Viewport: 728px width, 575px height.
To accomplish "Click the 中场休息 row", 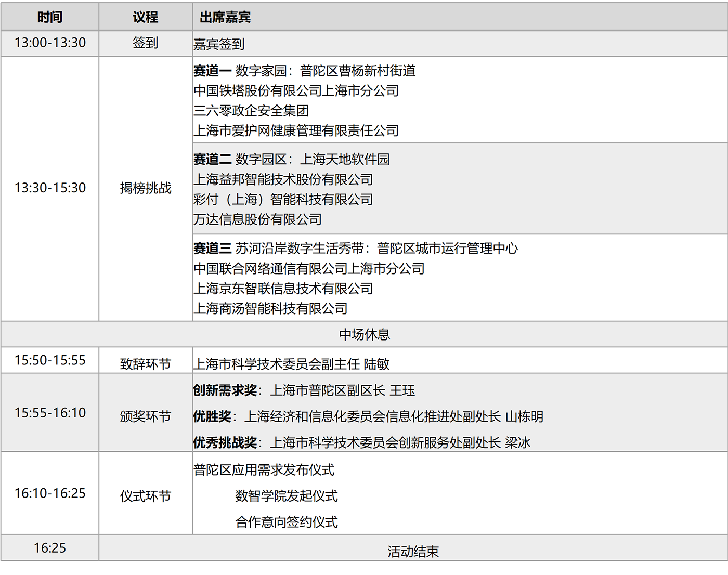I will click(364, 334).
